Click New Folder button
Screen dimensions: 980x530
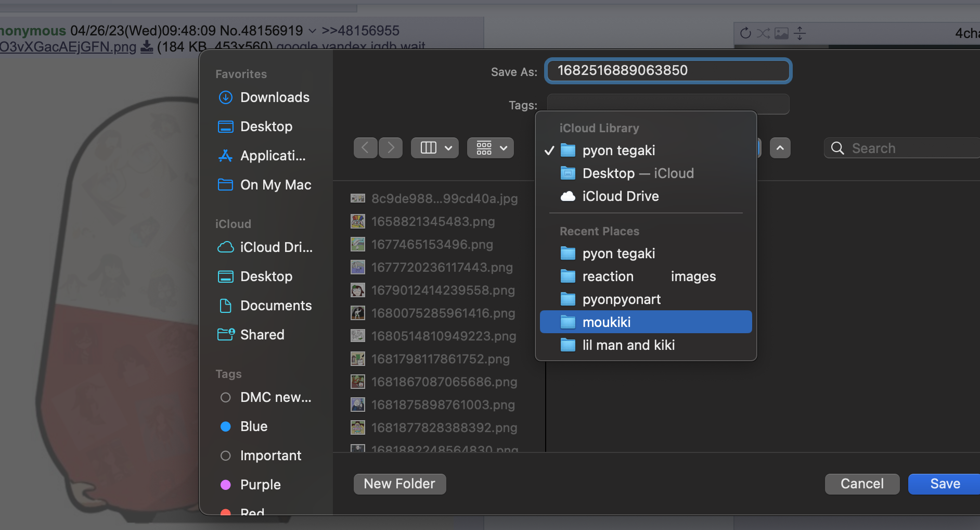tap(399, 484)
